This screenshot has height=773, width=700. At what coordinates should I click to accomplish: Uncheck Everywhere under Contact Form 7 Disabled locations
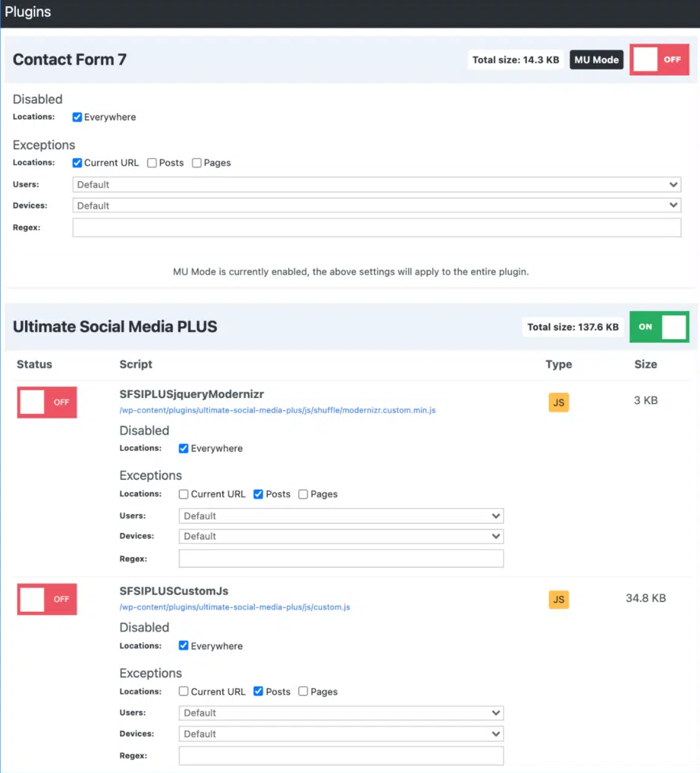76,117
